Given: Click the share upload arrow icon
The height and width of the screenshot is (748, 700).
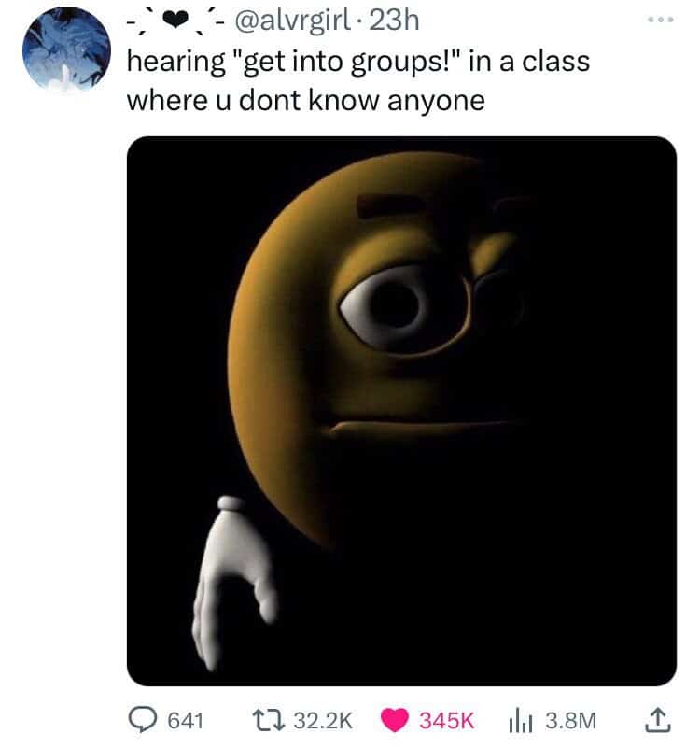Looking at the screenshot, I should click(x=658, y=720).
